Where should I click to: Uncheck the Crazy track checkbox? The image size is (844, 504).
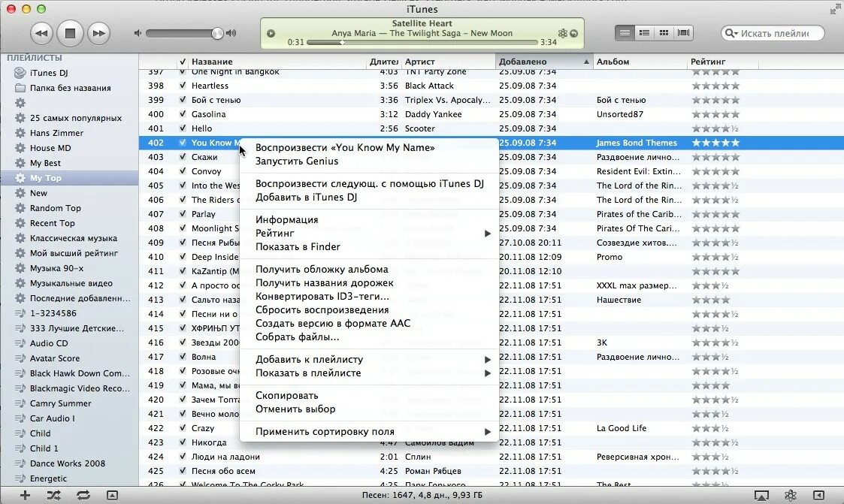[183, 428]
